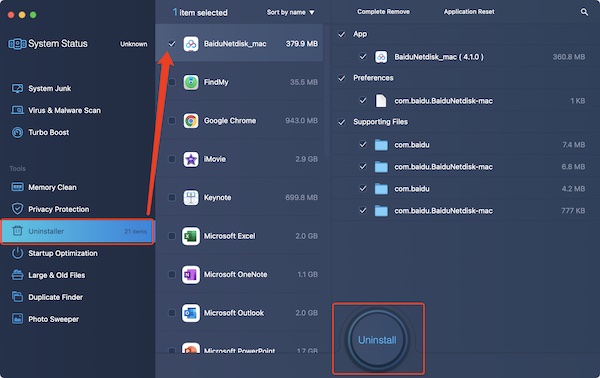The image size is (600, 378).
Task: Click com.baidu.BaiduNetdisk-mac preferences file icon
Action: coord(381,101)
